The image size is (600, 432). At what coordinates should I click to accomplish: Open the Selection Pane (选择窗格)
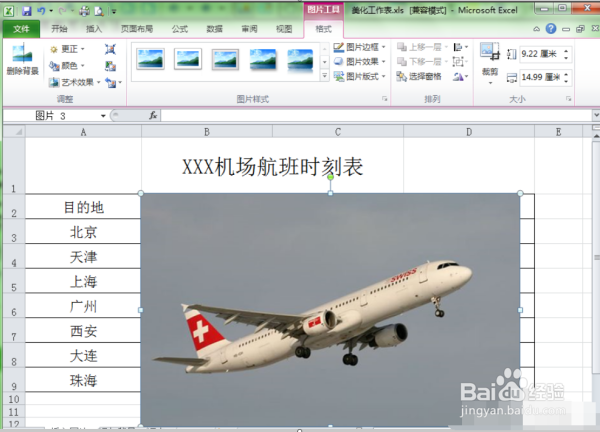tap(419, 77)
